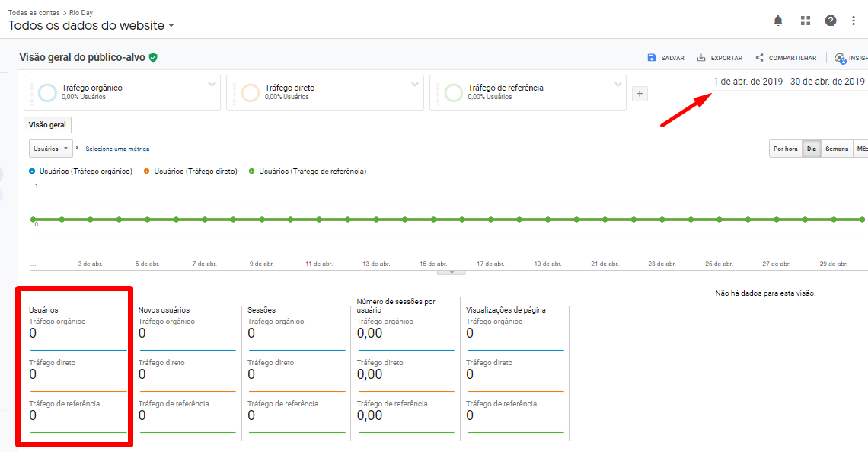Switch chart granularity to Semana
Screen dimensions: 868x452
click(836, 149)
